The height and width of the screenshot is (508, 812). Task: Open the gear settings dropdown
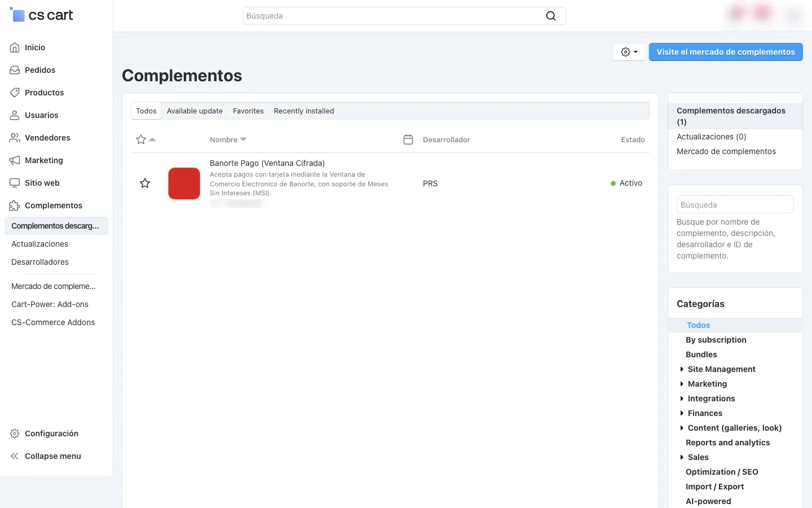(629, 52)
